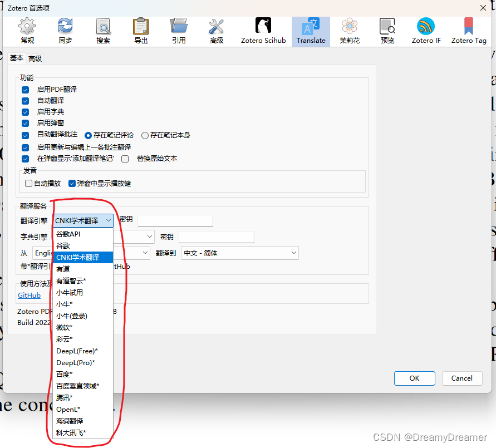Open the 高级 advanced tools pane icon
The width and height of the screenshot is (496, 448).
click(x=217, y=31)
